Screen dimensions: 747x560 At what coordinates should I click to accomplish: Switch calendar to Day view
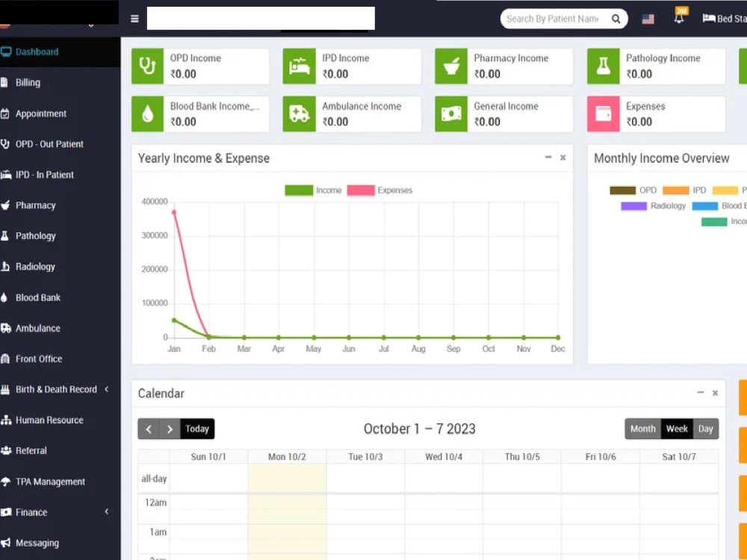[706, 429]
